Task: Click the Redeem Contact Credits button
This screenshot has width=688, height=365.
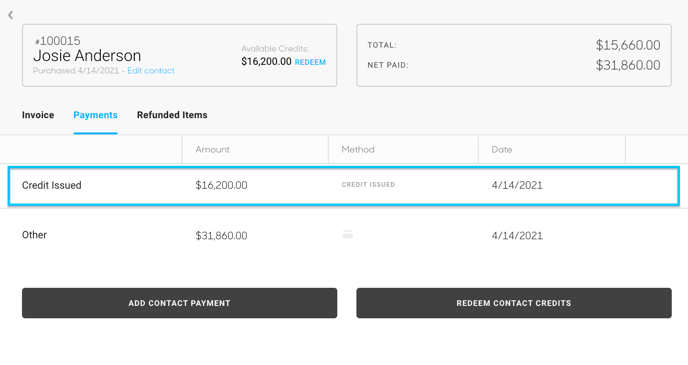Action: [514, 303]
